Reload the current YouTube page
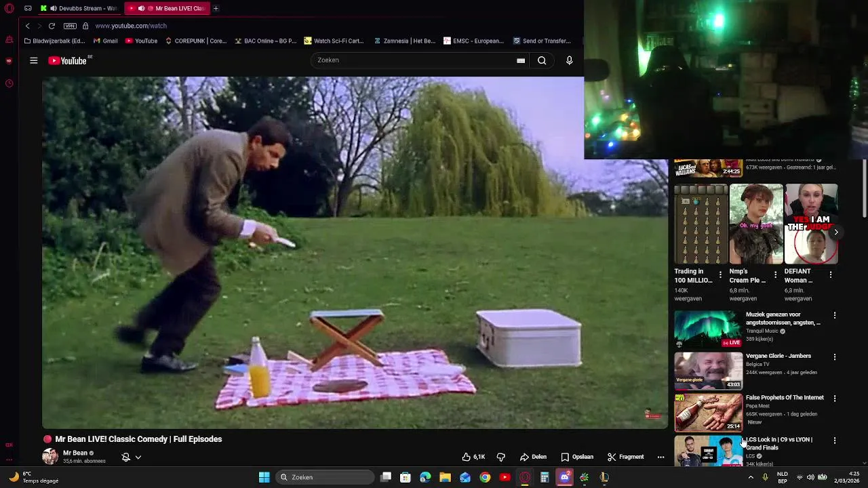Viewport: 868px width, 488px height. pos(52,26)
